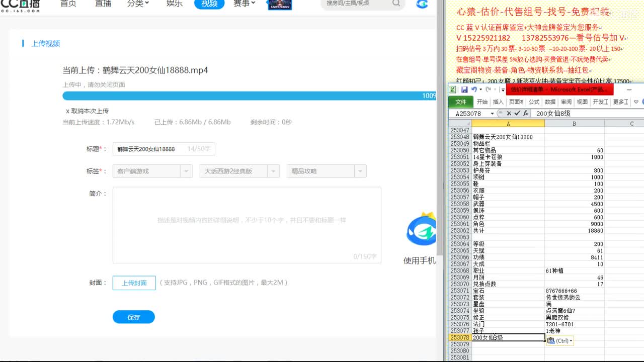The height and width of the screenshot is (362, 644).
Task: Open the Name Box dropdown arrow
Action: (x=492, y=114)
